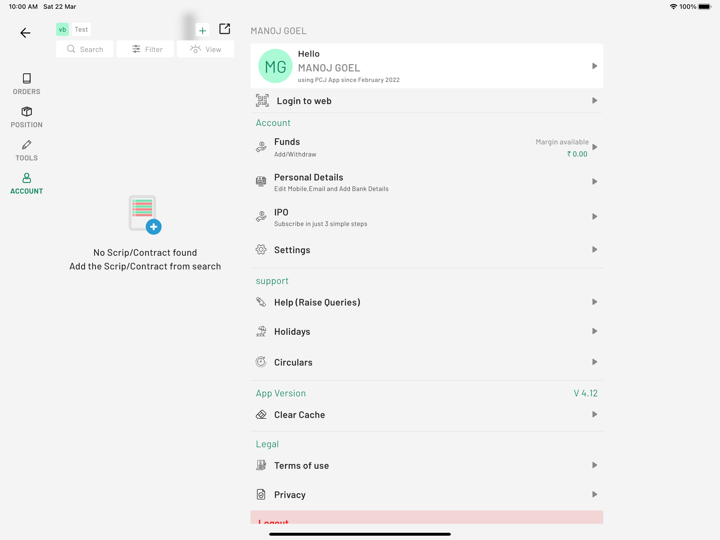Click the Search scrip input field
This screenshot has height=540, width=720.
tap(85, 49)
